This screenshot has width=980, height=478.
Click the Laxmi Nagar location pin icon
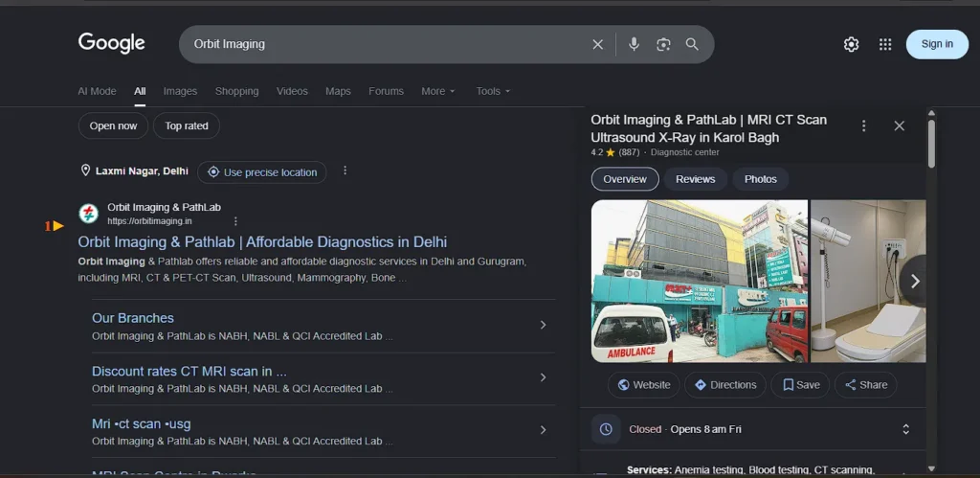point(85,171)
